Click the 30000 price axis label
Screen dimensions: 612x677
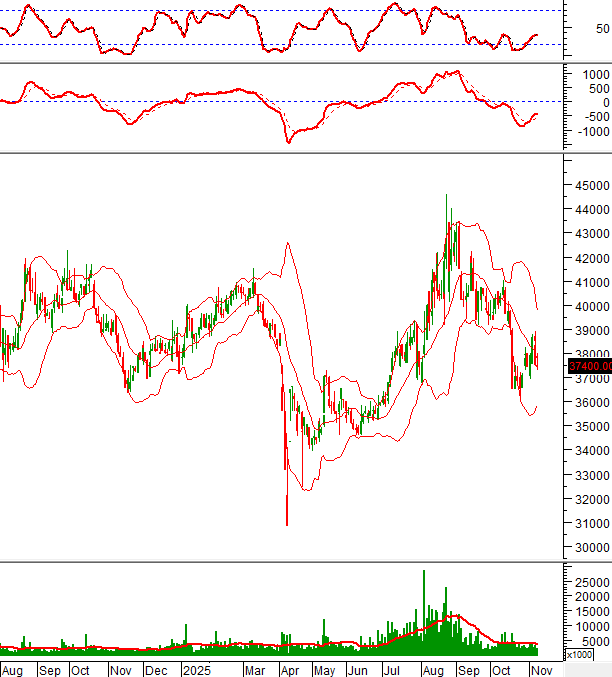(x=591, y=549)
